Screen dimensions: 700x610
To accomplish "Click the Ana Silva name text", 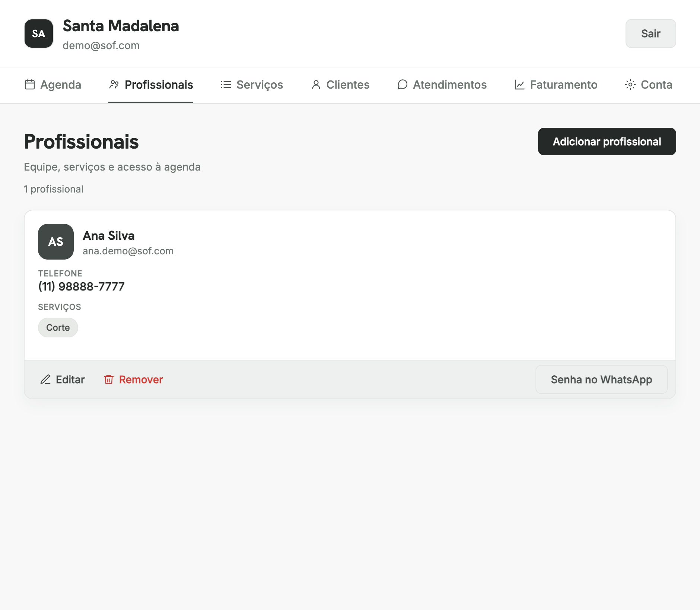I will (x=108, y=236).
